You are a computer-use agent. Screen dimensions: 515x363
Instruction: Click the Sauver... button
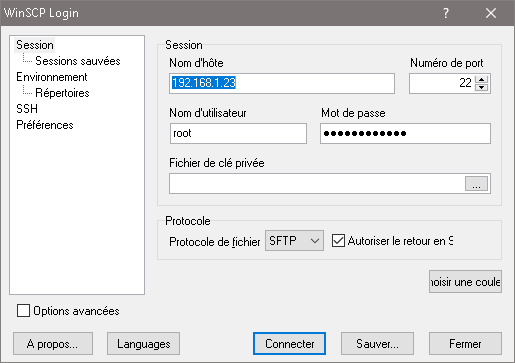(377, 344)
